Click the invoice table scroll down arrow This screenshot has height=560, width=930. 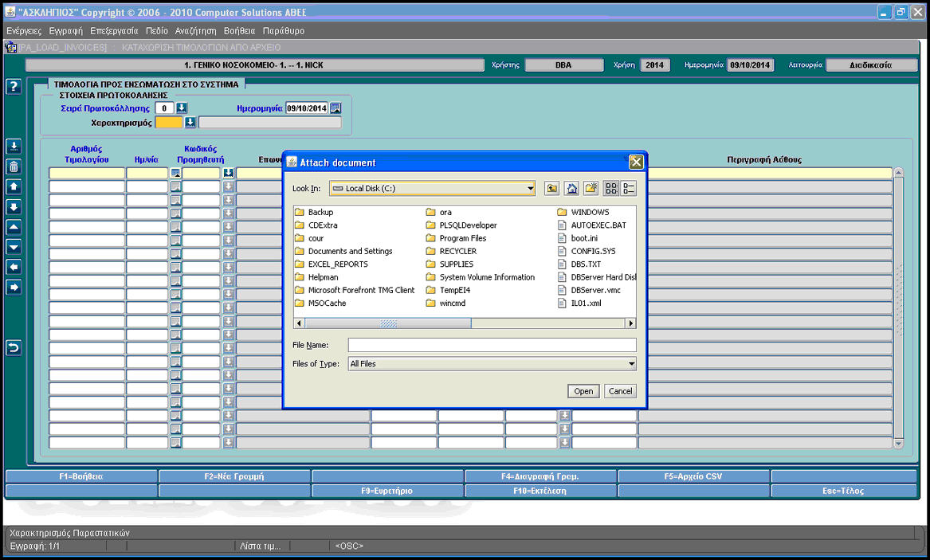point(899,444)
